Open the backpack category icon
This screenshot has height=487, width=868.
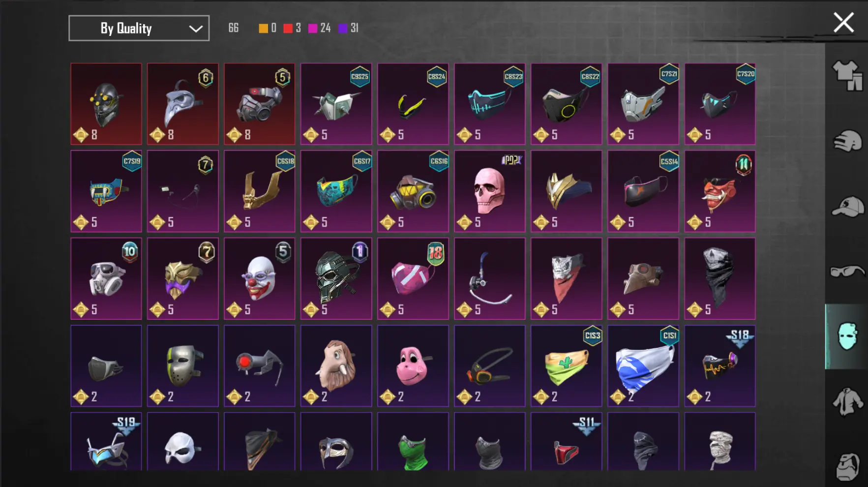pos(847,466)
